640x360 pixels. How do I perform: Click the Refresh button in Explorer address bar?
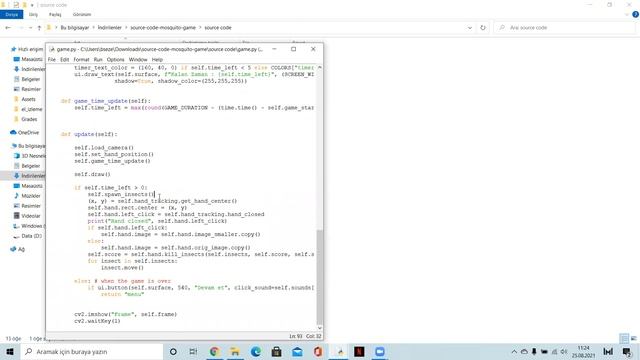click(483, 28)
